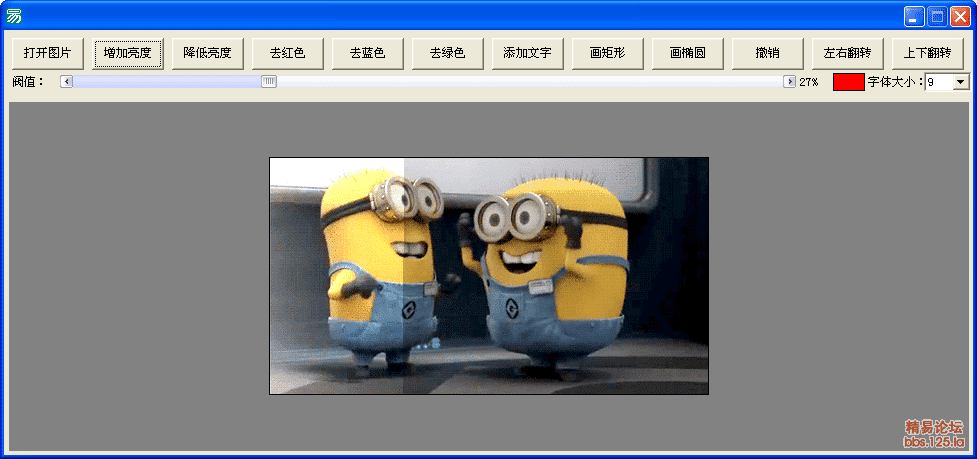Select the 画矩形 rectangle button

pos(608,53)
